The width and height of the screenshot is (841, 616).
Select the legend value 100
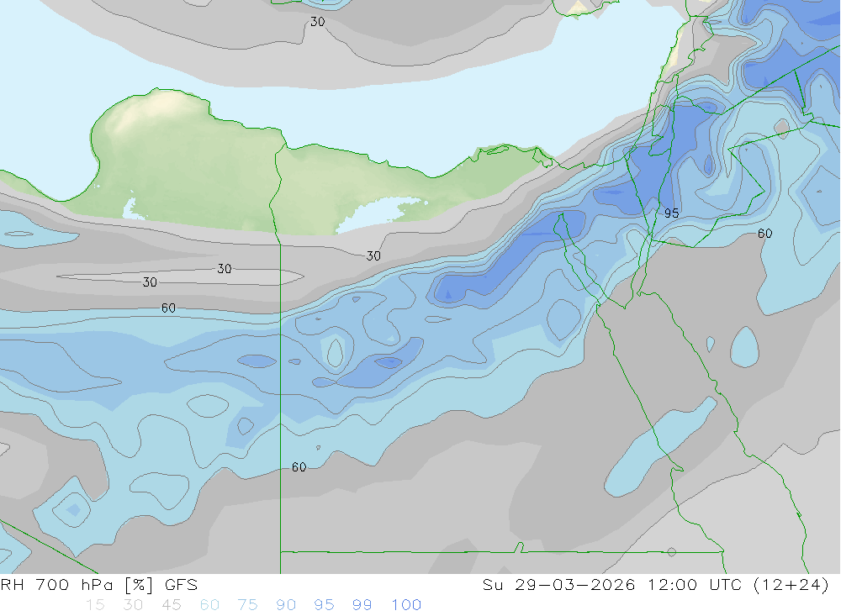click(x=406, y=605)
